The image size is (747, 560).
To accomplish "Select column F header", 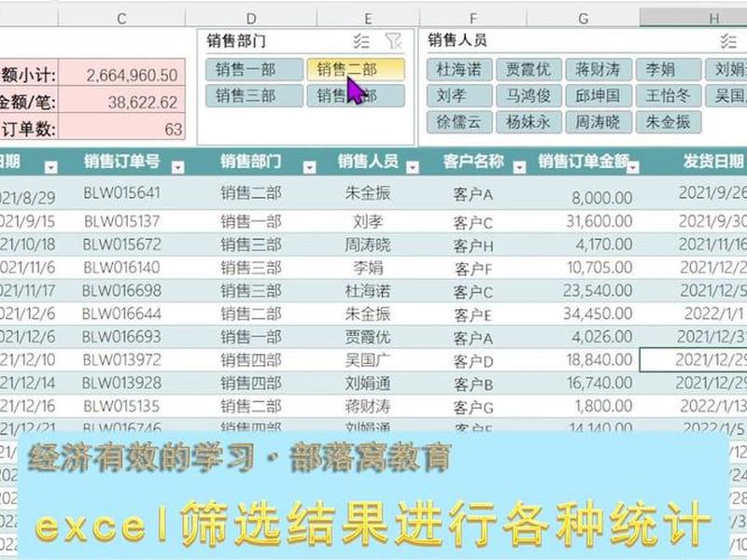I will 473,18.
